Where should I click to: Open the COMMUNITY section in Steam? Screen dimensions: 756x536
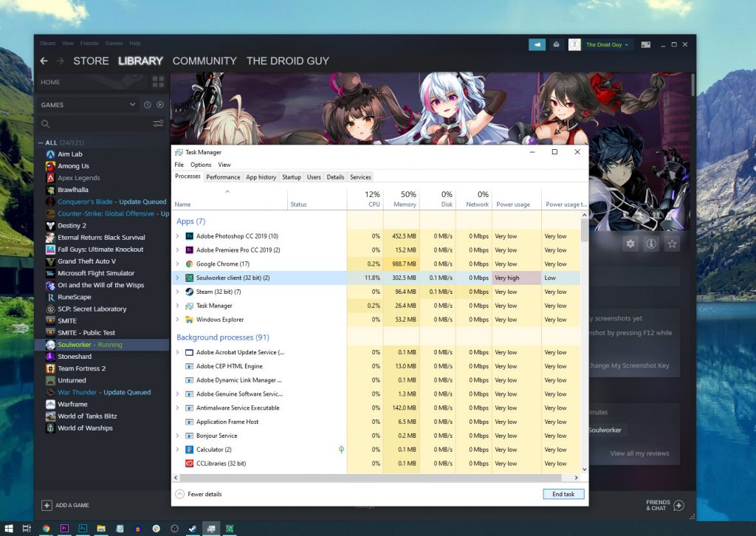205,61
